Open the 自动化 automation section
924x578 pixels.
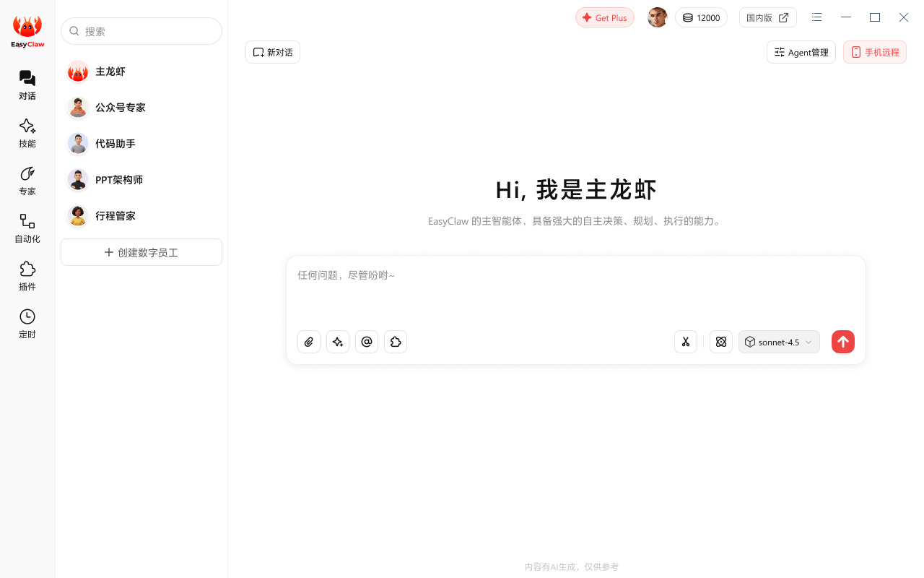click(x=27, y=228)
